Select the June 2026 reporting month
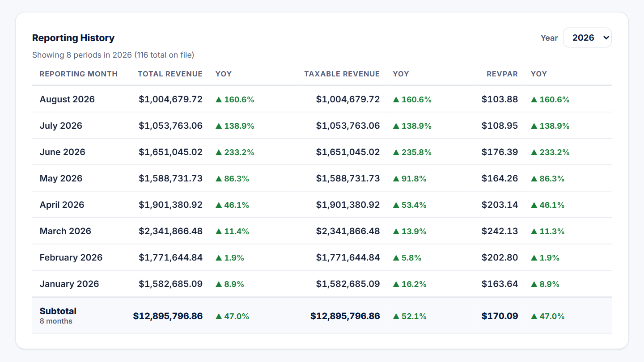 pos(62,152)
